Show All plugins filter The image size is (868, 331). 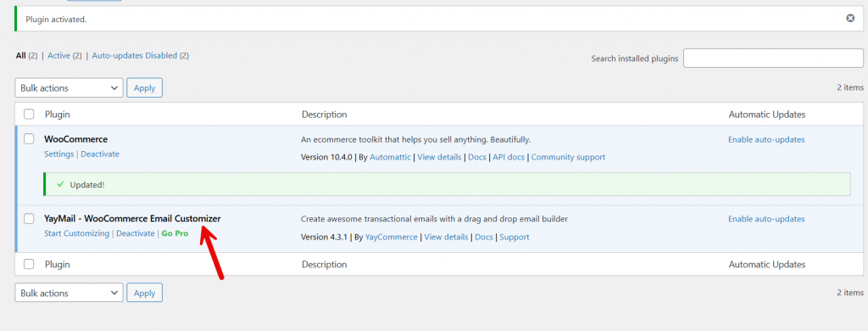pos(20,55)
